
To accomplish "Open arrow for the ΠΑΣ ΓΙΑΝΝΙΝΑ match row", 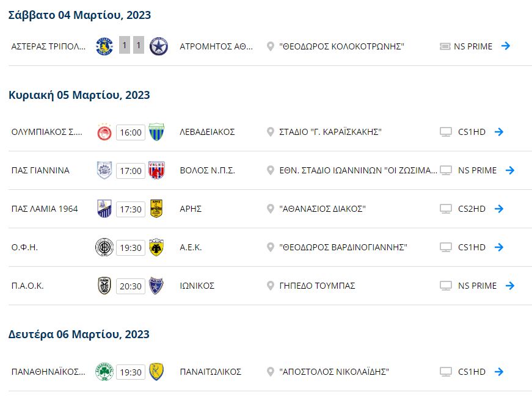I will click(x=510, y=170).
